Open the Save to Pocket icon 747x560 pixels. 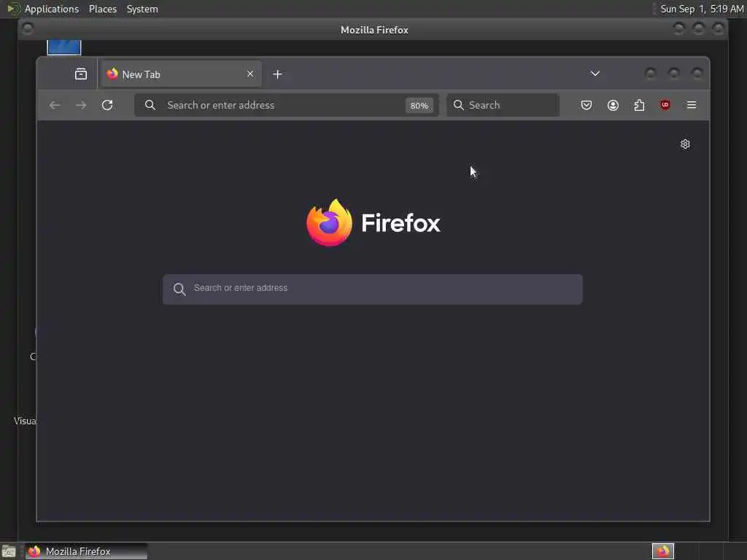[x=587, y=105]
